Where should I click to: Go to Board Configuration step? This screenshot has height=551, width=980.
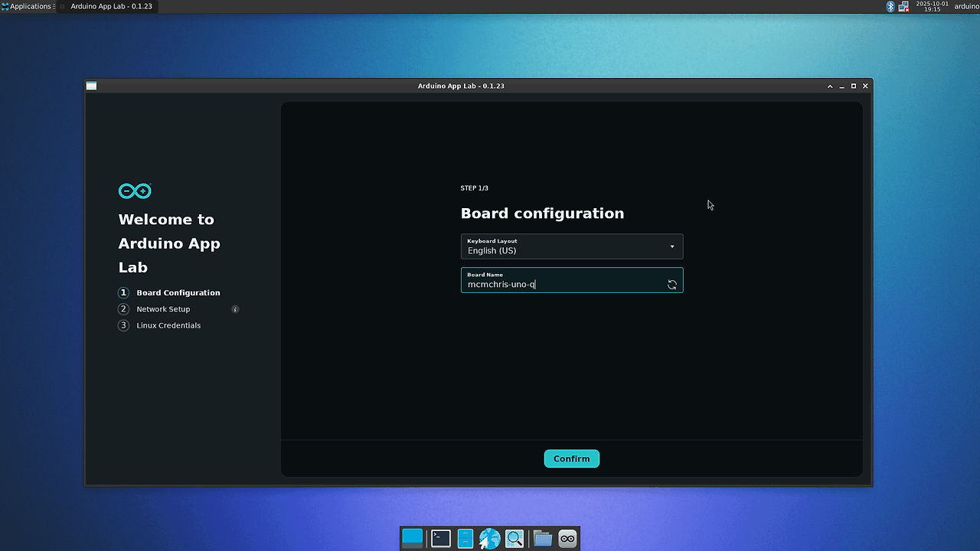tap(178, 292)
